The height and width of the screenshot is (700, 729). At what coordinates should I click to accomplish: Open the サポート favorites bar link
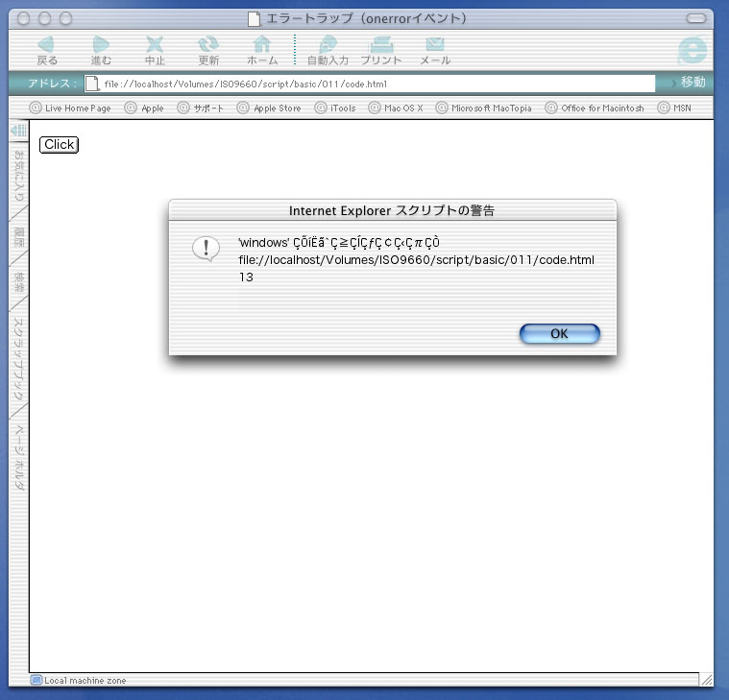point(201,108)
